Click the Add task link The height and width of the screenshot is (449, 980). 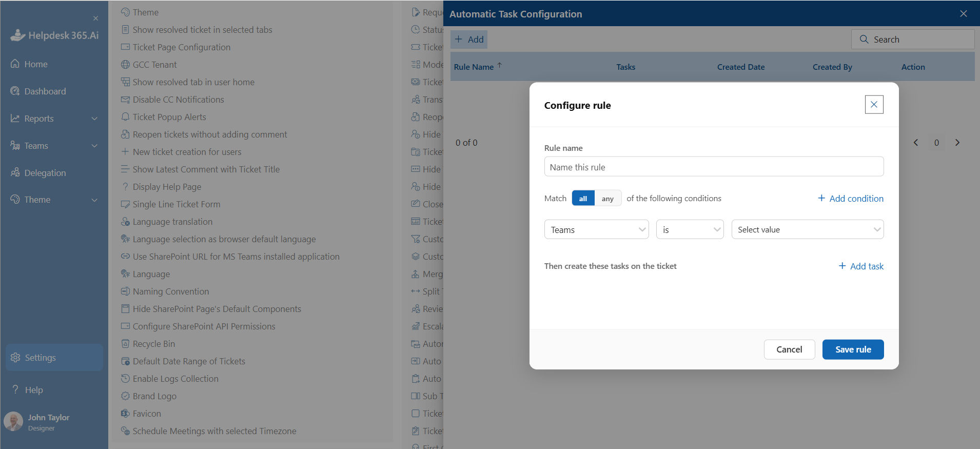click(861, 266)
